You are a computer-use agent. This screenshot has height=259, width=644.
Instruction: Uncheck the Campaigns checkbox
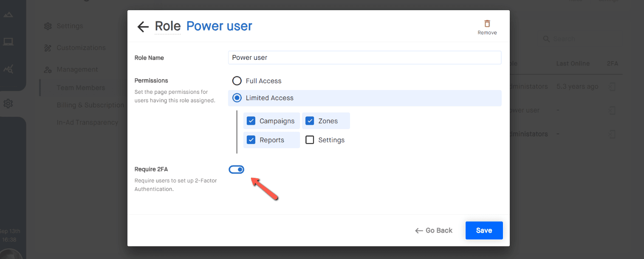(251, 121)
